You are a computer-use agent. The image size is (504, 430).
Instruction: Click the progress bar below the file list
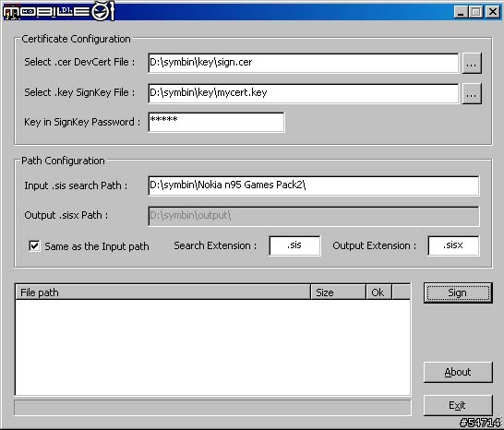pyautogui.click(x=212, y=408)
